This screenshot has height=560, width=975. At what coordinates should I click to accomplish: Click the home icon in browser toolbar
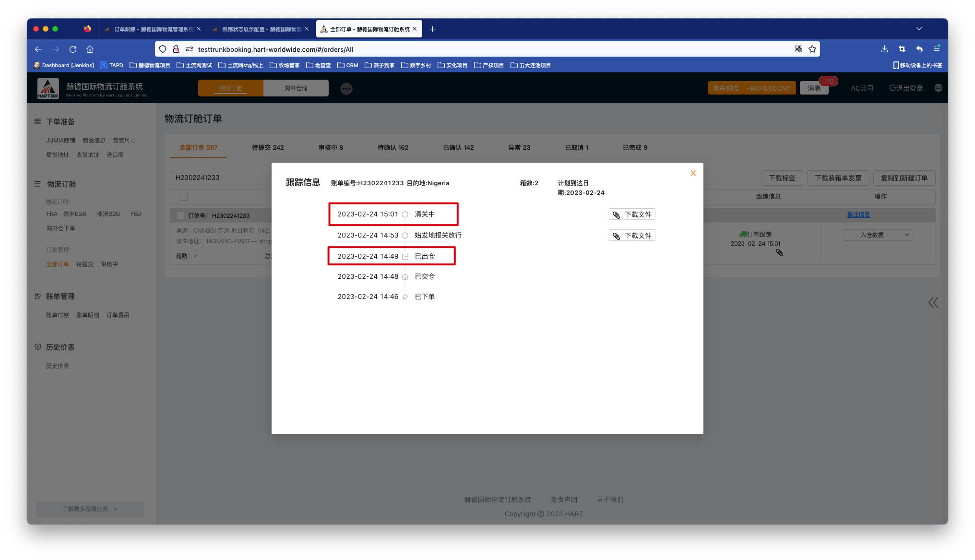90,49
